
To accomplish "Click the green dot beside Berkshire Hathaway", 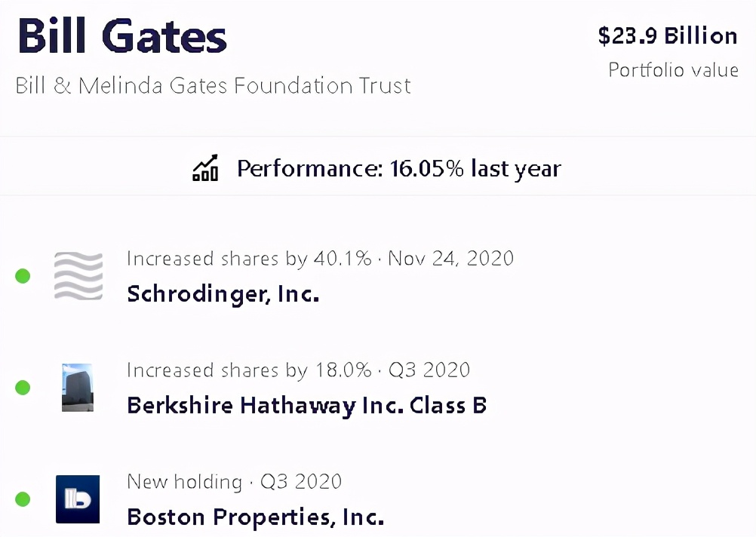I will point(23,388).
